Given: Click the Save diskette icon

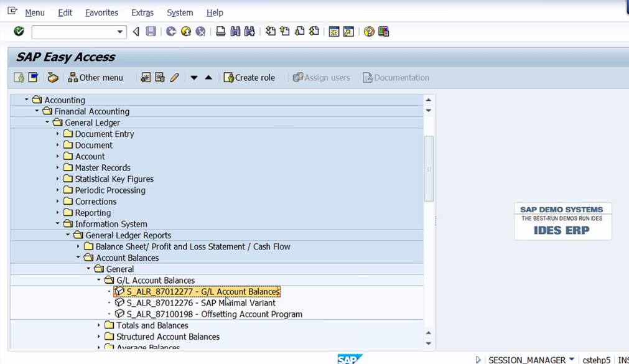Looking at the screenshot, I should click(151, 31).
